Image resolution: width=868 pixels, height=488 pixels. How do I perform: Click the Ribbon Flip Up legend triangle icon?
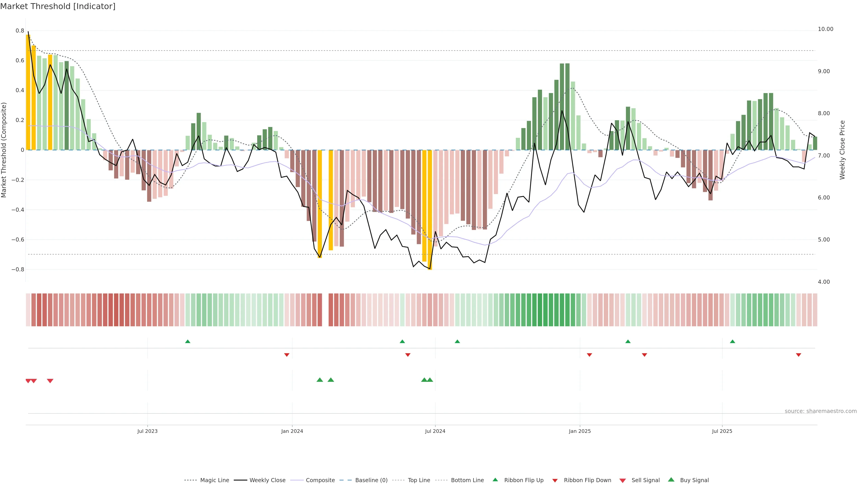pos(495,480)
